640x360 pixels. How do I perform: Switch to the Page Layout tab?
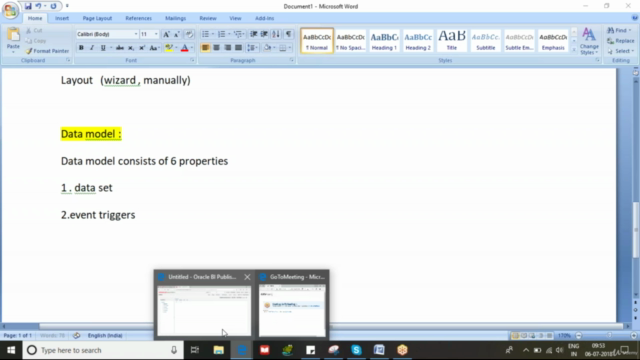point(97,18)
